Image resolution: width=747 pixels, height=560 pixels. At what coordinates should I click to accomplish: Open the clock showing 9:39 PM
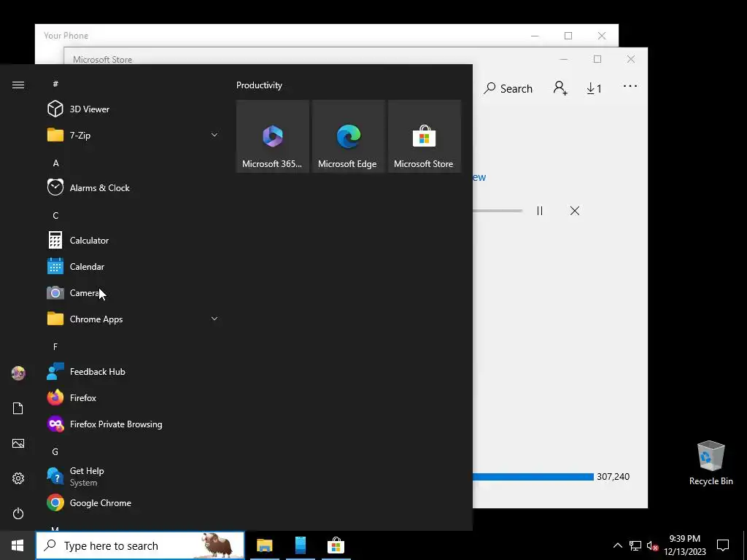coord(685,545)
